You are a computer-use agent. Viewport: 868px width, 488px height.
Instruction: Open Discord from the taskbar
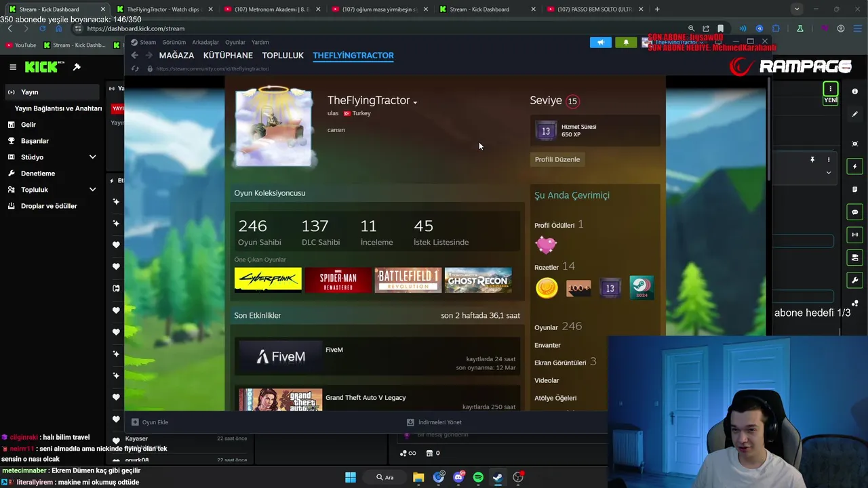coord(458,477)
